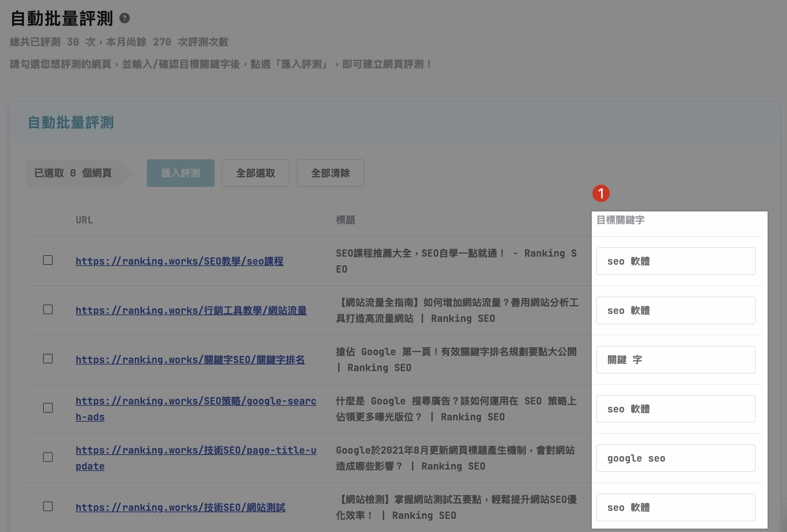787x532 pixels.
Task: Tick the google-search-ads row checkbox
Action: (48, 408)
